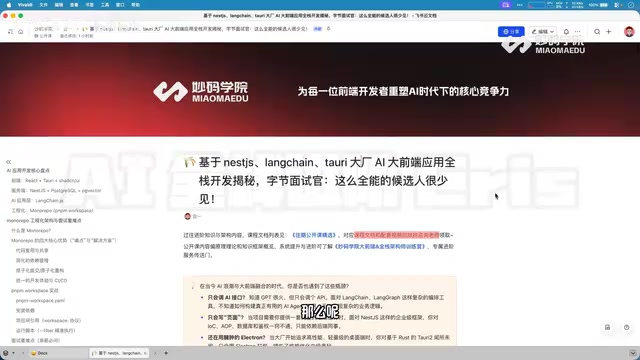Viewport: 640px width, 360px height.
Task: Open the user profile avatar
Action: [x=629, y=31]
